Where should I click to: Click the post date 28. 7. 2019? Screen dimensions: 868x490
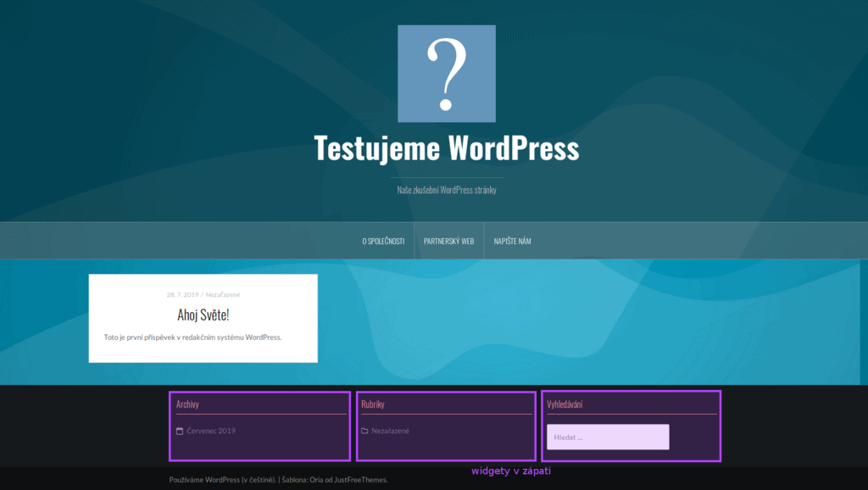(183, 294)
